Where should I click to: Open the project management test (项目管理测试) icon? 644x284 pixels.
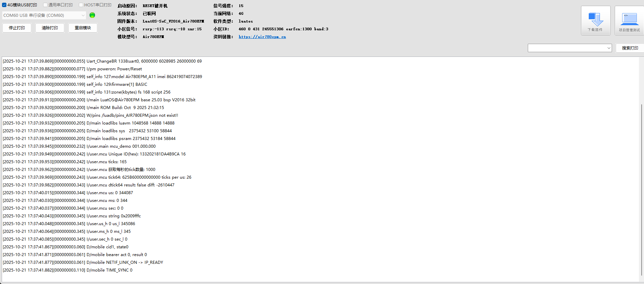pyautogui.click(x=629, y=20)
